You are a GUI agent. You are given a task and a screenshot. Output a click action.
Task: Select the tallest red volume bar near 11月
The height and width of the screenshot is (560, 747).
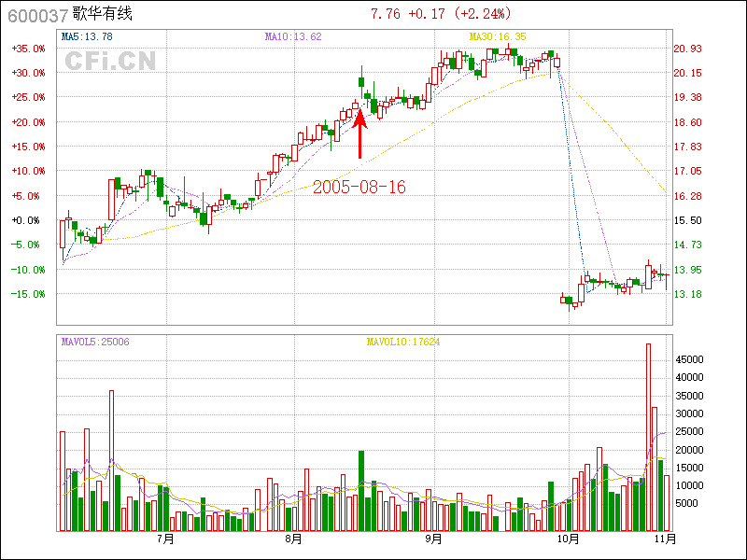pos(648,437)
